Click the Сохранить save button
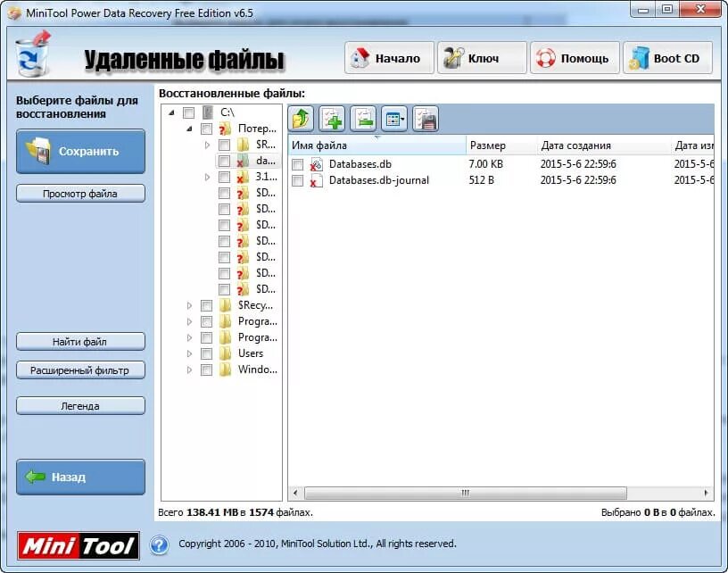728x573 pixels. pyautogui.click(x=81, y=152)
